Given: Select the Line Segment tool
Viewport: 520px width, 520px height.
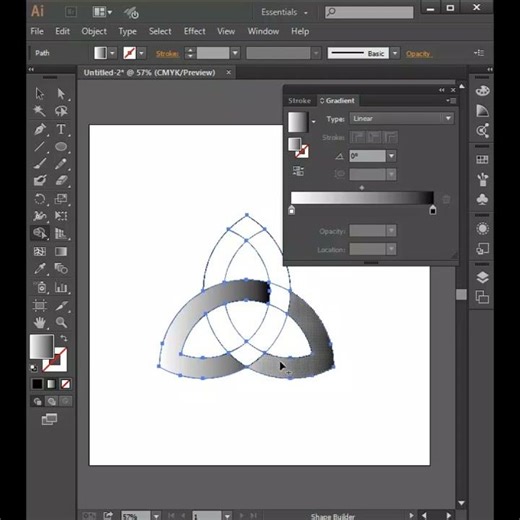Looking at the screenshot, I should [x=40, y=146].
